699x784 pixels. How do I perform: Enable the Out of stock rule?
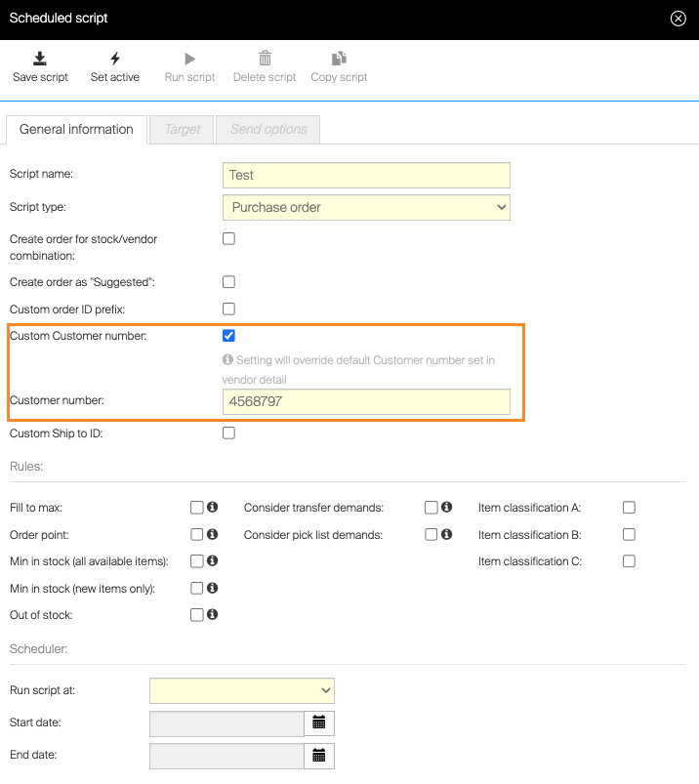click(197, 615)
